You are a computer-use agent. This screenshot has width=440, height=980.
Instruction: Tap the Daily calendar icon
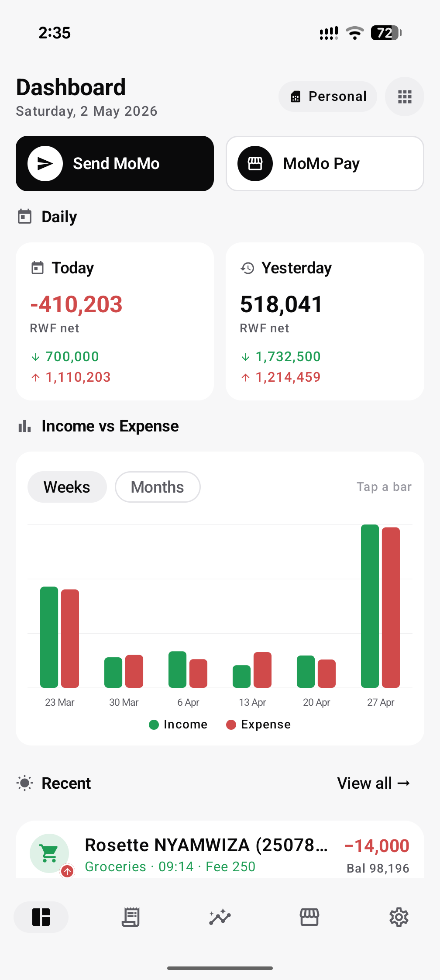coord(24,217)
